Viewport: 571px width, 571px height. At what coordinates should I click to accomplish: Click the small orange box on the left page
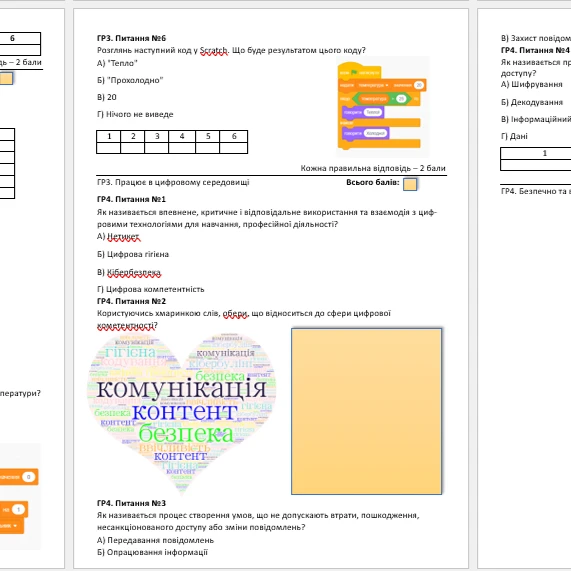(6, 79)
